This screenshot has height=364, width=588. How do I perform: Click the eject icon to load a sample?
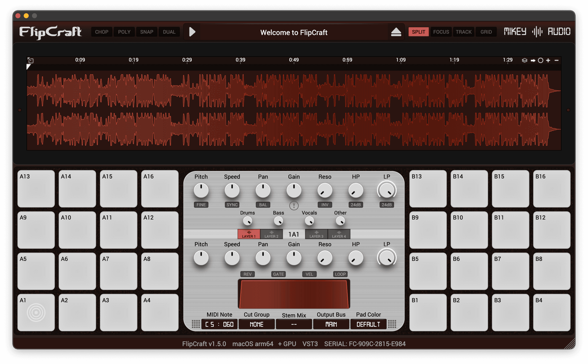click(x=396, y=32)
